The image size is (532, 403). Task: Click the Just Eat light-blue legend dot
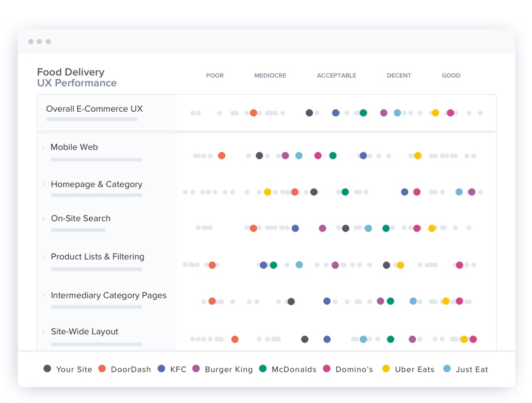[447, 369]
